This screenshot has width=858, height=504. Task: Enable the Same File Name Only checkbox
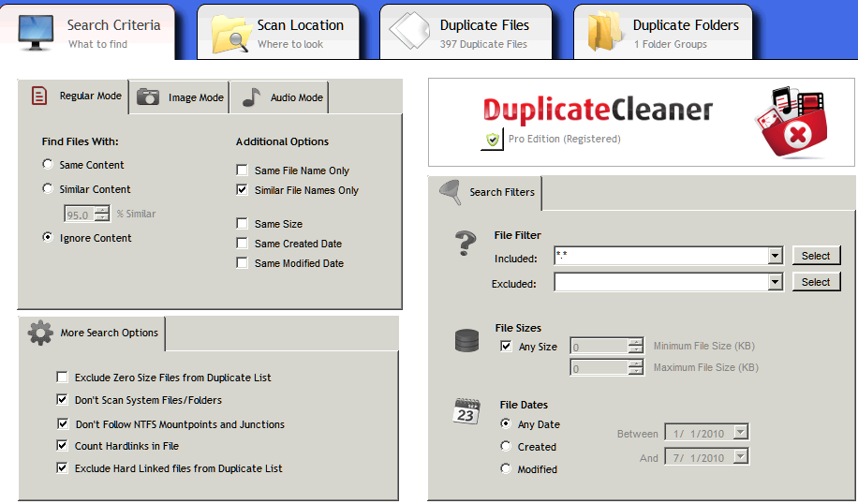(x=243, y=170)
